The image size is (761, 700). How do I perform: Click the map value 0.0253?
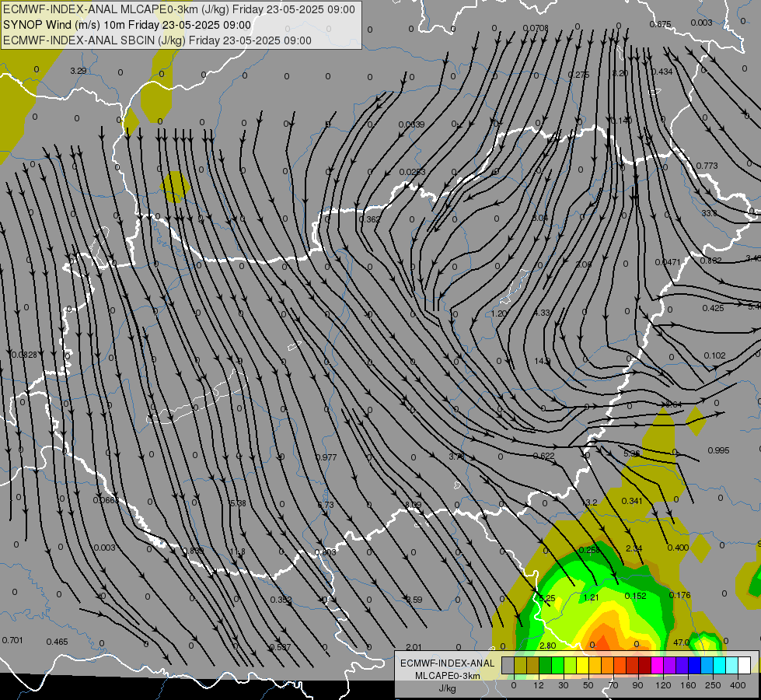[x=413, y=172]
